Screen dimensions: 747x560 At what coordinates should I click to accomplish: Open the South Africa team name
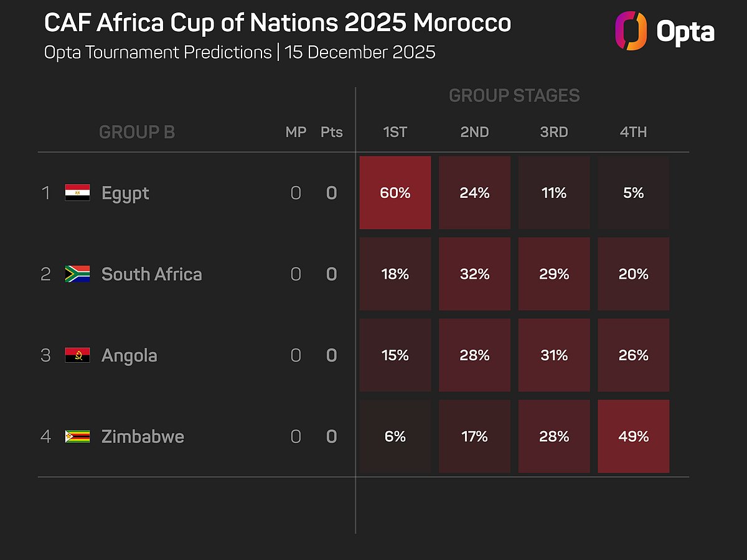[151, 274]
